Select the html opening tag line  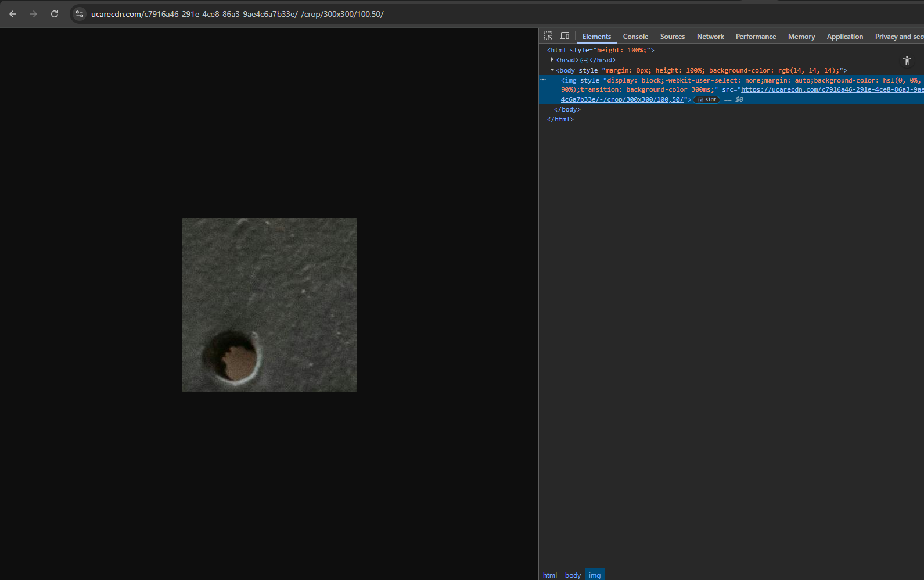(601, 51)
